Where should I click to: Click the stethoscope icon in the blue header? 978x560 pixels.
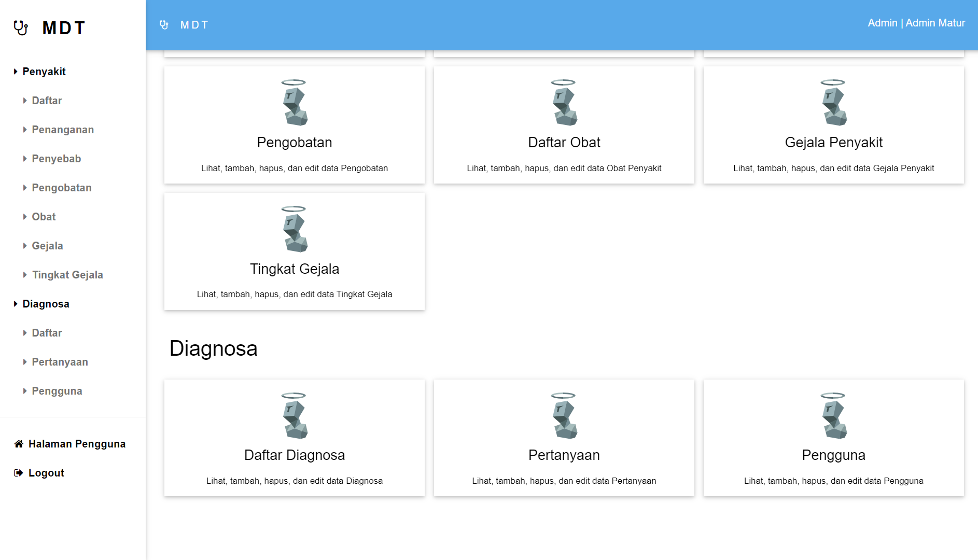click(x=164, y=25)
